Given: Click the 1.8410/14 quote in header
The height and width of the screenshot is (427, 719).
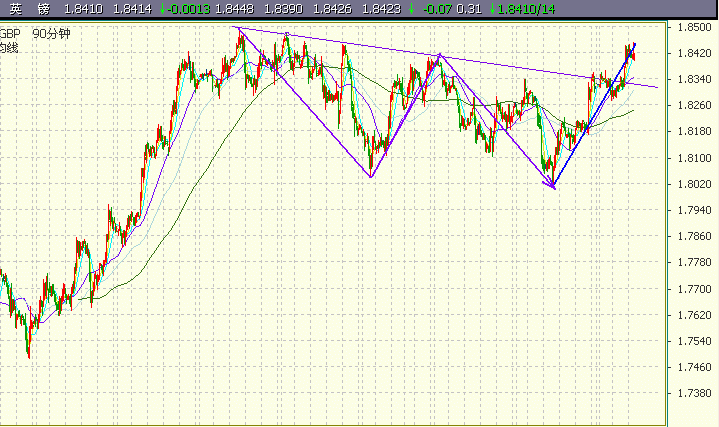Looking at the screenshot, I should pyautogui.click(x=526, y=9).
